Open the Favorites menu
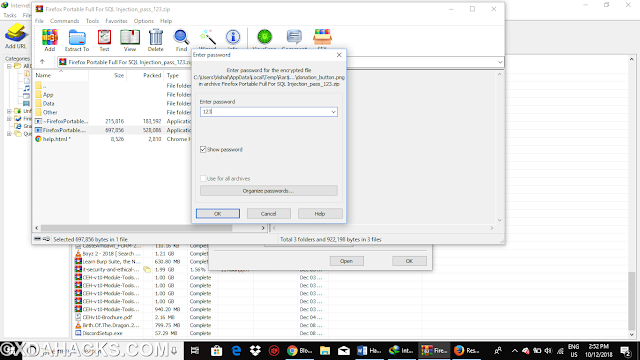This screenshot has width=640, height=360. tap(116, 21)
